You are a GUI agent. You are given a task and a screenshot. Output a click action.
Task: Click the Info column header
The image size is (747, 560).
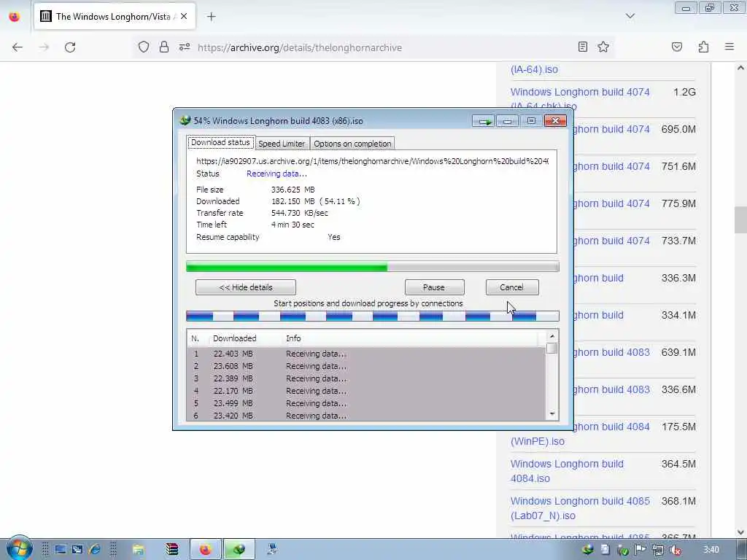click(293, 338)
